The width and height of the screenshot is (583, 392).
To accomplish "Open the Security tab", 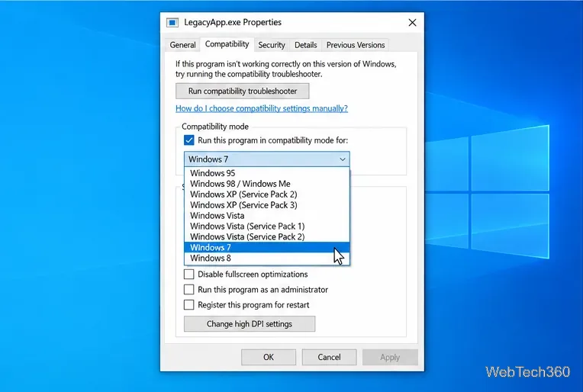I will tap(272, 45).
